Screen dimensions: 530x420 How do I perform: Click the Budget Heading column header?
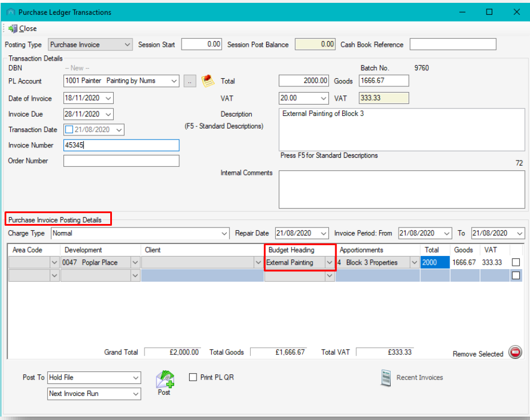pyautogui.click(x=291, y=250)
